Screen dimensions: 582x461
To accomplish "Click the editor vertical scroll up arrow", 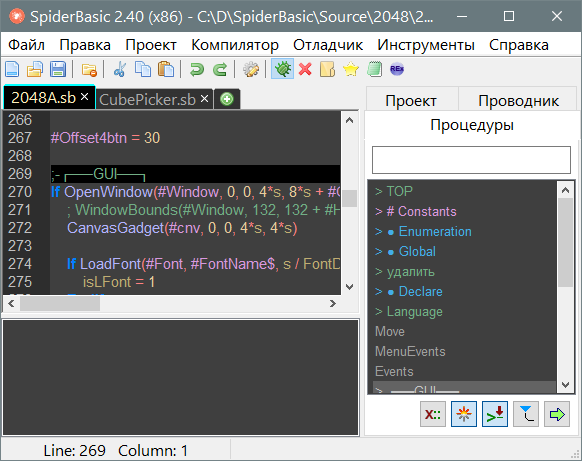I will (x=349, y=120).
